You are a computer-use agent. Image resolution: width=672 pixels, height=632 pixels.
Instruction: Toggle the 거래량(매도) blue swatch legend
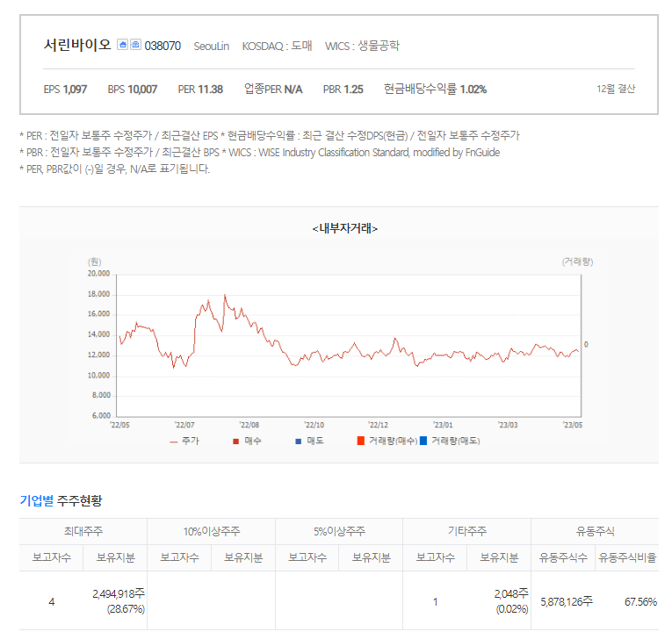[x=450, y=441]
